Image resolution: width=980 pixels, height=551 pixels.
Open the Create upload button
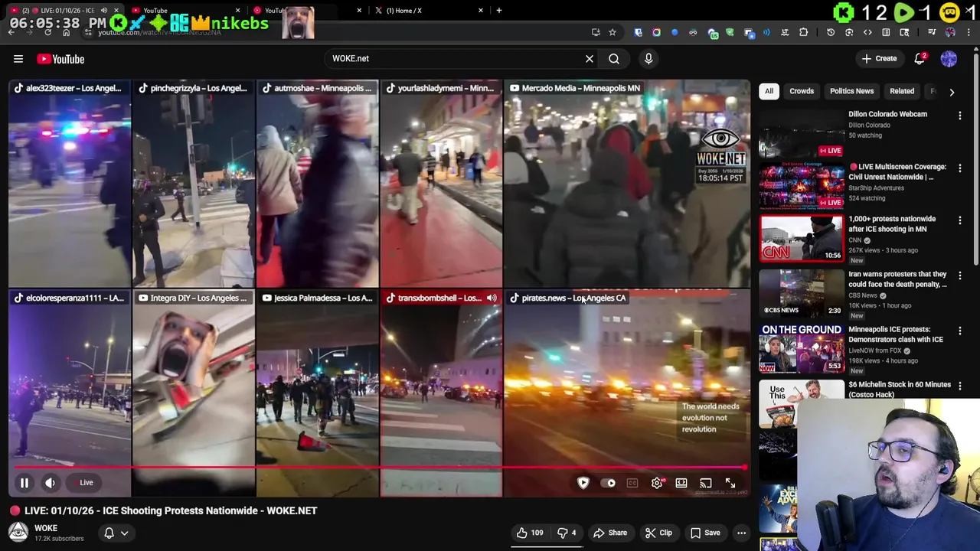point(879,59)
